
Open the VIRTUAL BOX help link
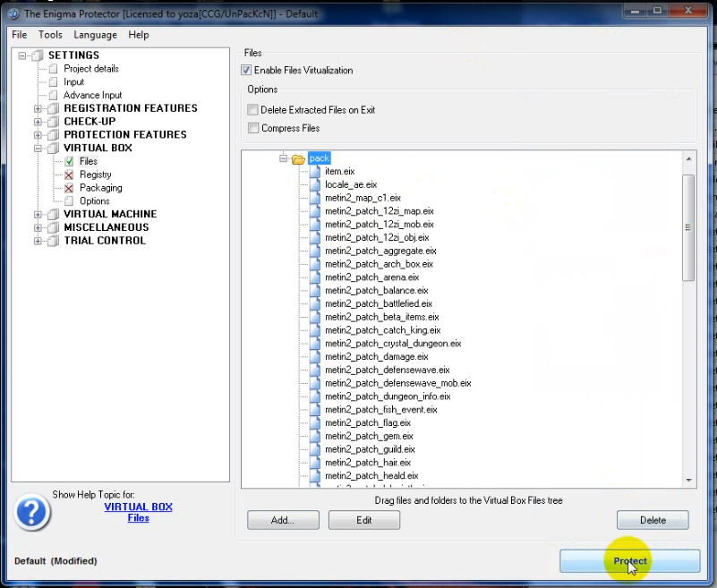(138, 507)
